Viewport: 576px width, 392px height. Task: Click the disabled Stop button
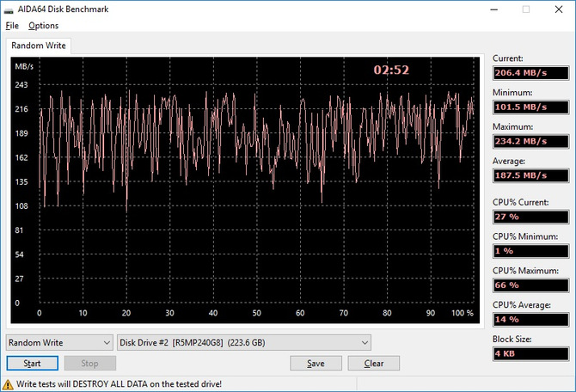pyautogui.click(x=90, y=364)
